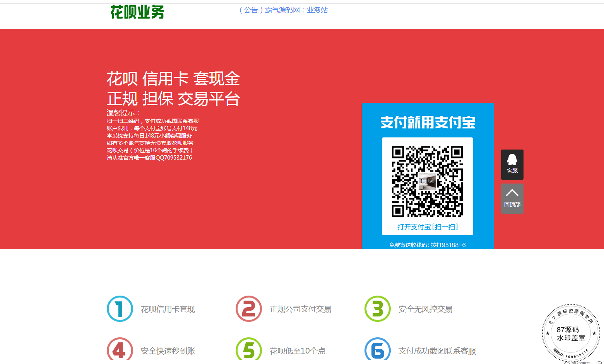Image resolution: width=604 pixels, height=364 pixels.
Task: Click the 免费寄送收钱码 hotline text
Action: point(427,245)
